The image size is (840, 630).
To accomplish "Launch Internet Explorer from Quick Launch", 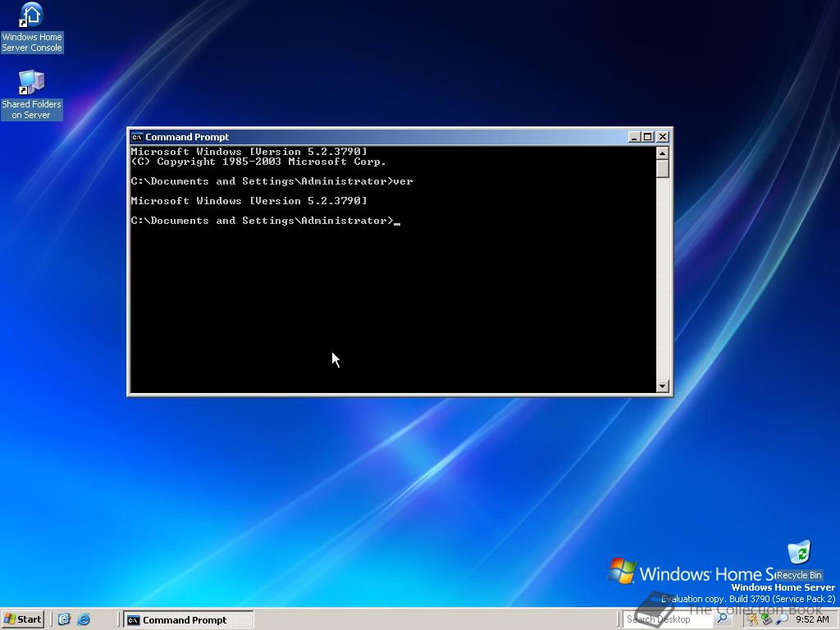I will pyautogui.click(x=84, y=619).
